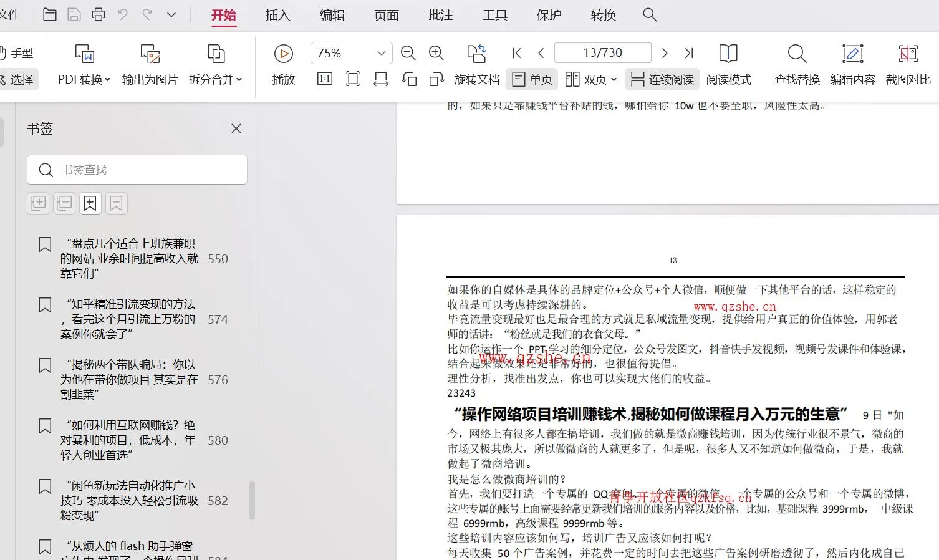Open the 拆分合并 dropdown
939x560 pixels.
216,65
